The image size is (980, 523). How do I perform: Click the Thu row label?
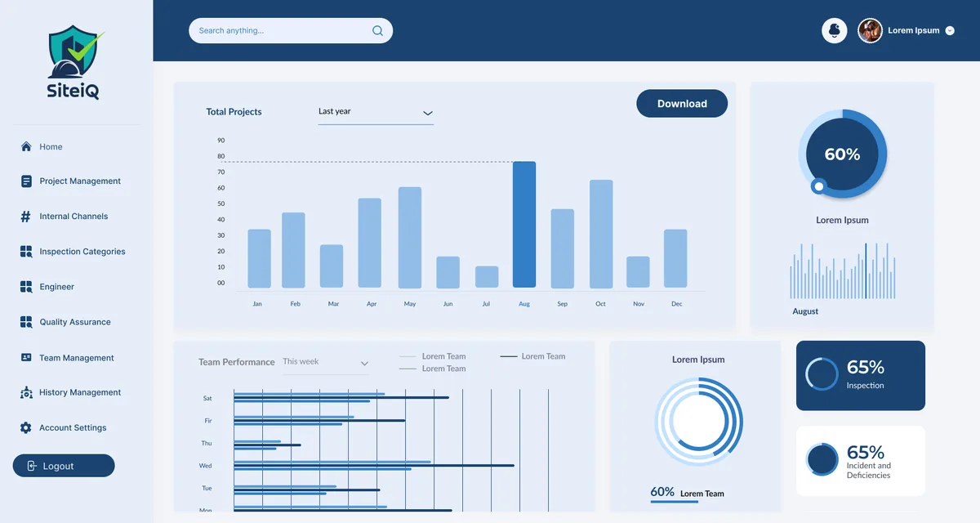[207, 443]
